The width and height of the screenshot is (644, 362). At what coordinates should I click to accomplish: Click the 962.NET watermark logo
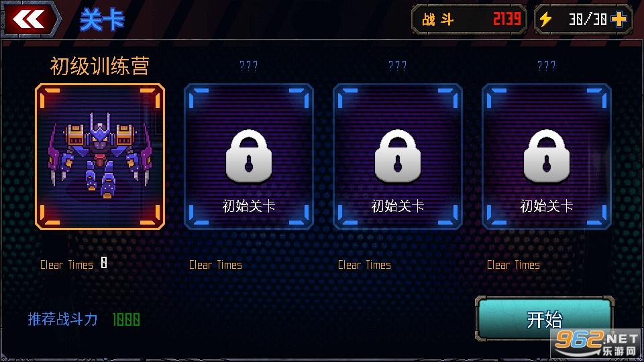pos(597,344)
